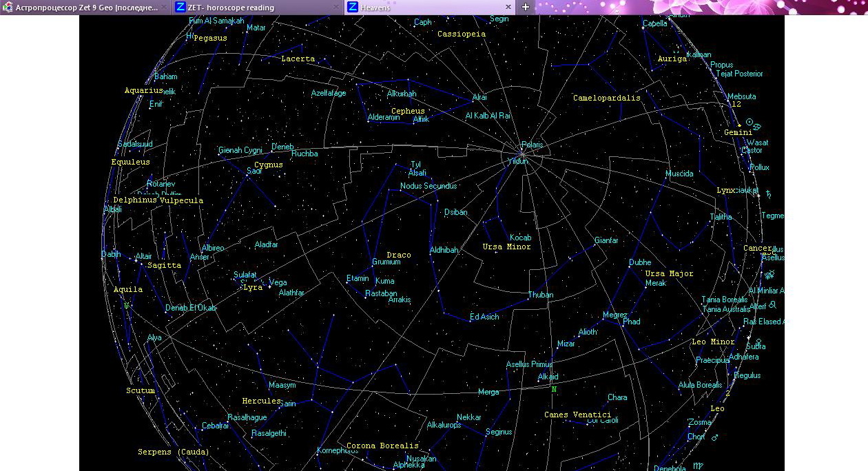Open a new tab with plus button
Screen dimensions: 868x471
click(526, 7)
